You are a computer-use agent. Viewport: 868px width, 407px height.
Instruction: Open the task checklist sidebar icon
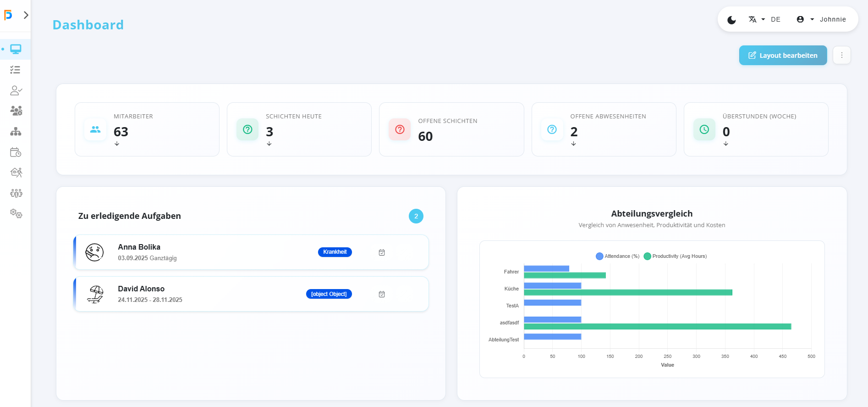[15, 70]
